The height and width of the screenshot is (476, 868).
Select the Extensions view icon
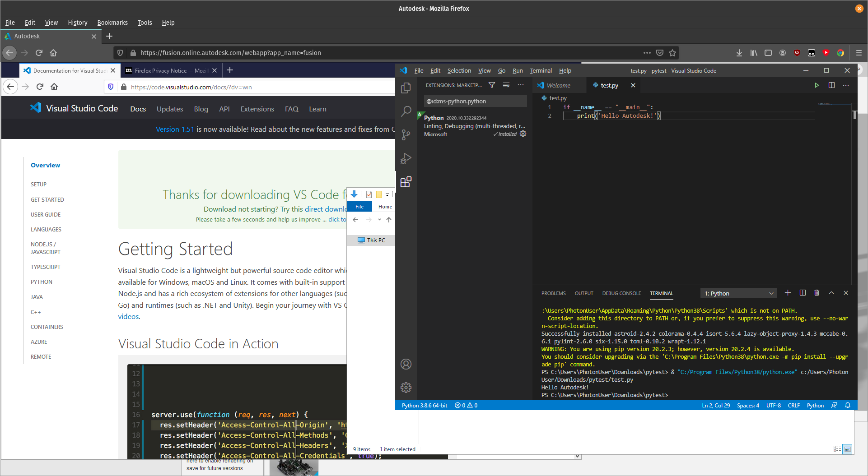tap(406, 182)
